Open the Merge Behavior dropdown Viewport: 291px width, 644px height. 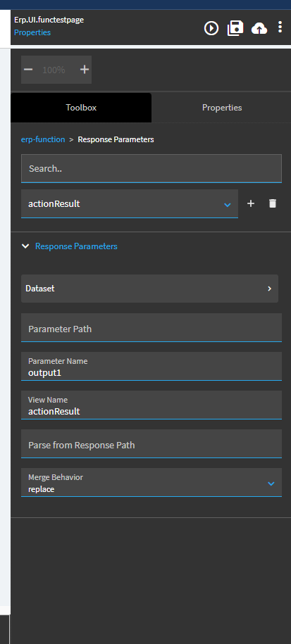[151, 482]
